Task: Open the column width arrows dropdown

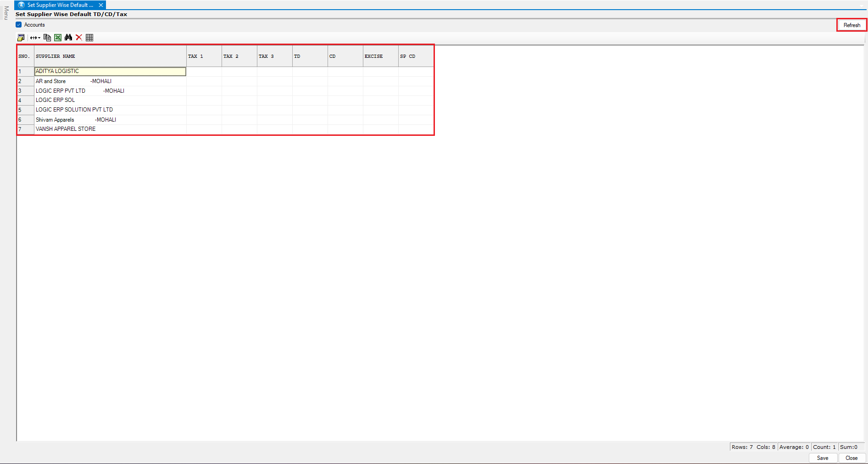Action: 35,38
